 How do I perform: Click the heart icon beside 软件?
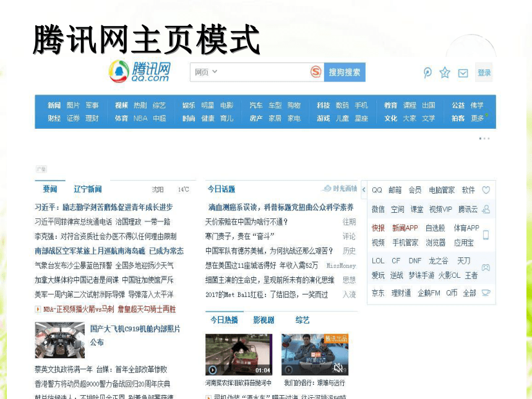486,190
